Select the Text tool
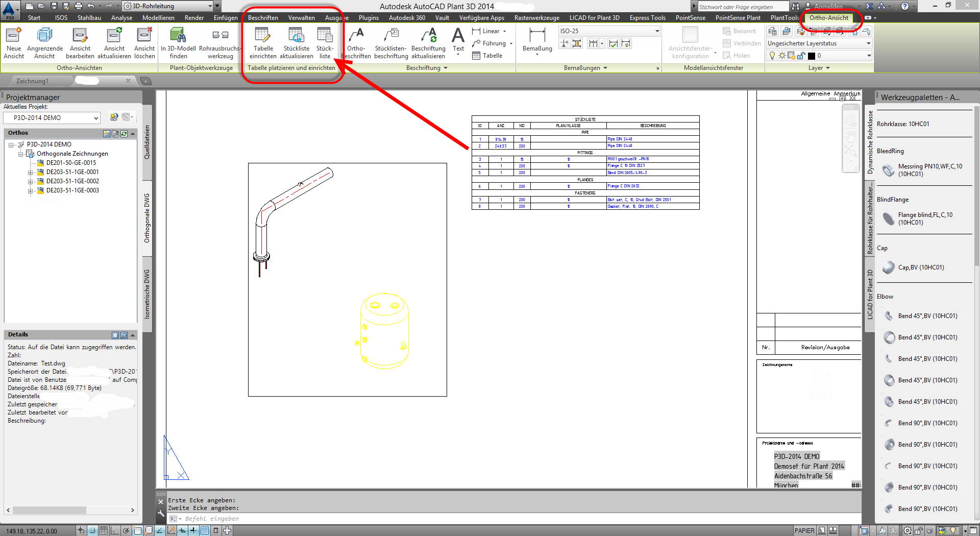This screenshot has height=536, width=980. pos(458,41)
